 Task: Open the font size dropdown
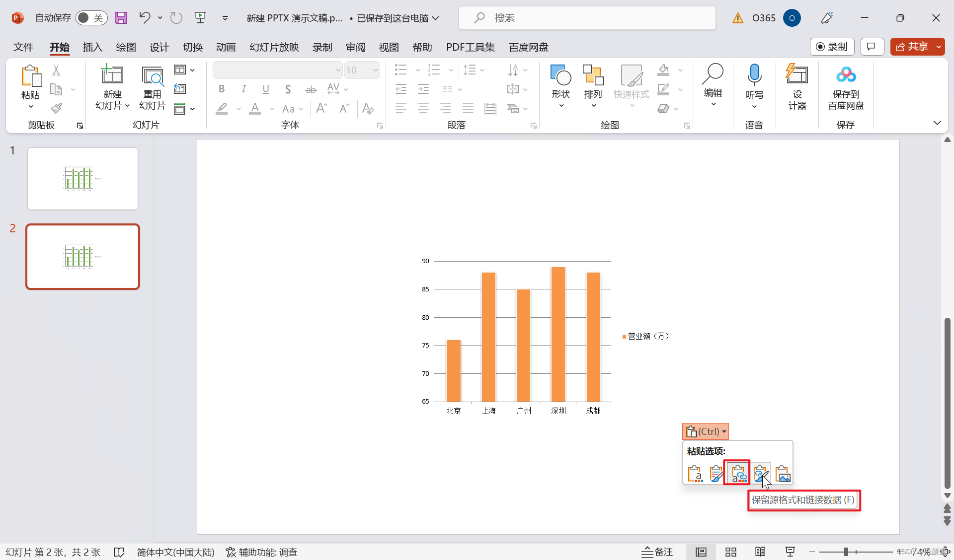pyautogui.click(x=376, y=70)
